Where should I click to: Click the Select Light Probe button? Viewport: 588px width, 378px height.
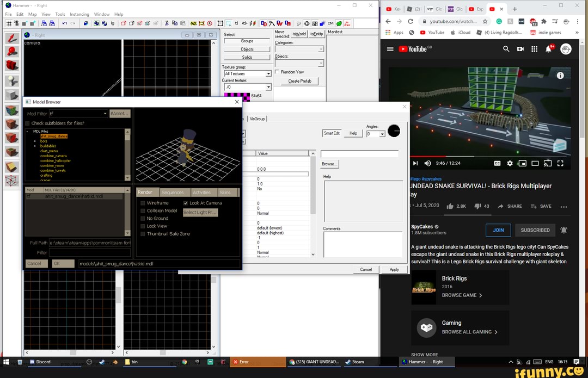[x=200, y=213]
